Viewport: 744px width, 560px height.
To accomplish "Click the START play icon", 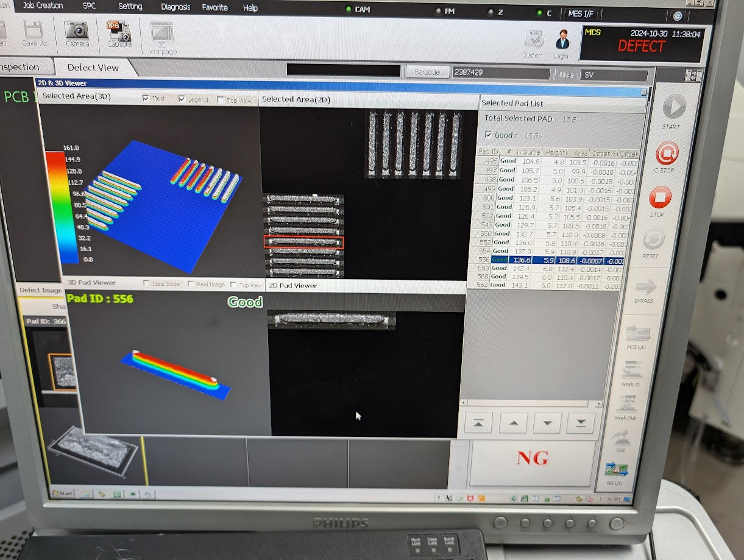I will (673, 108).
